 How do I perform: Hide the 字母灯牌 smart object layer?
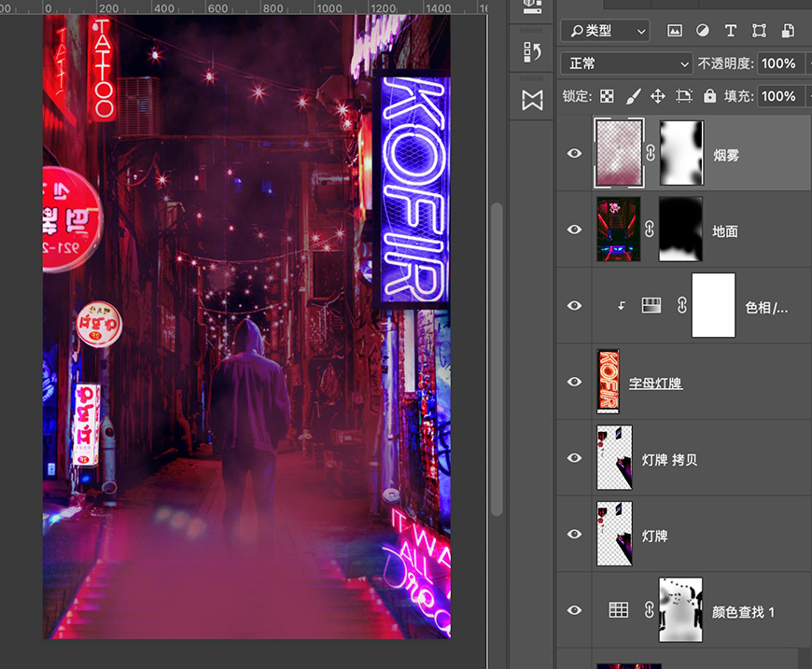575,382
